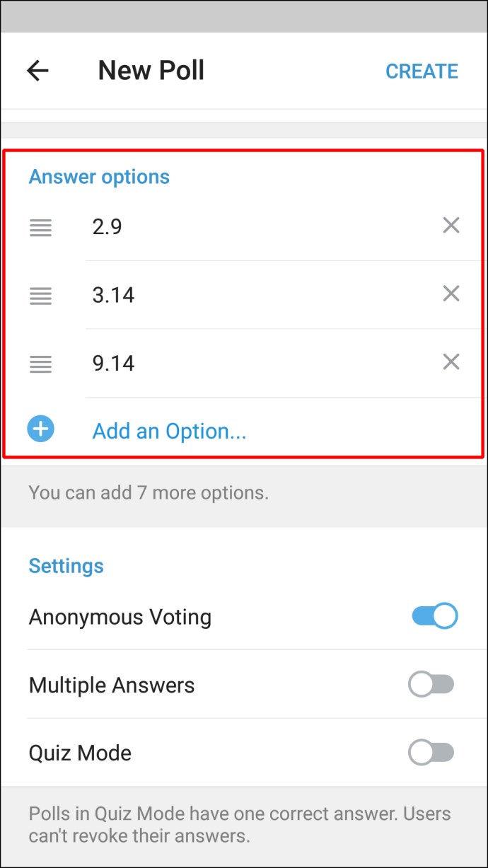Screen dimensions: 488x868
Task: Tap the back arrow icon
Action: click(x=37, y=71)
